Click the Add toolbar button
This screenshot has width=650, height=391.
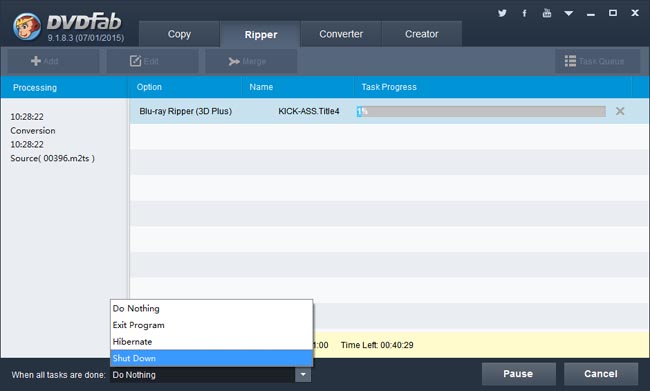[x=53, y=61]
